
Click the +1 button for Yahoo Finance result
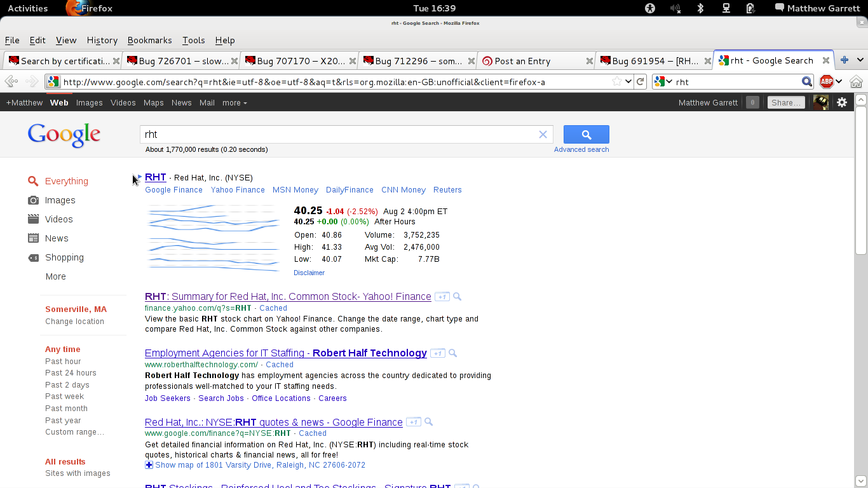[x=442, y=297]
